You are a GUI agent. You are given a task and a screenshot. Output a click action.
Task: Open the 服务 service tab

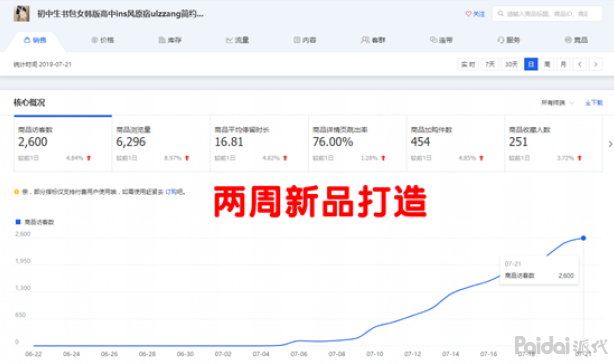pyautogui.click(x=508, y=40)
